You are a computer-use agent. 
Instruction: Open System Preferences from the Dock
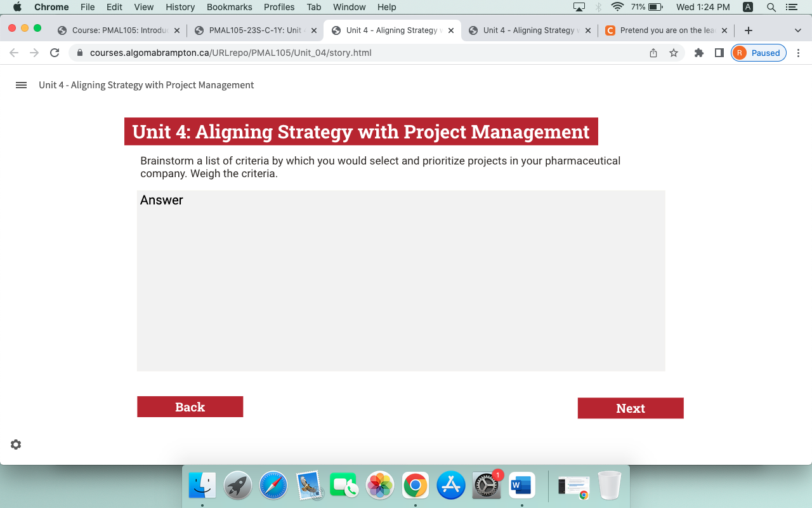pos(487,486)
